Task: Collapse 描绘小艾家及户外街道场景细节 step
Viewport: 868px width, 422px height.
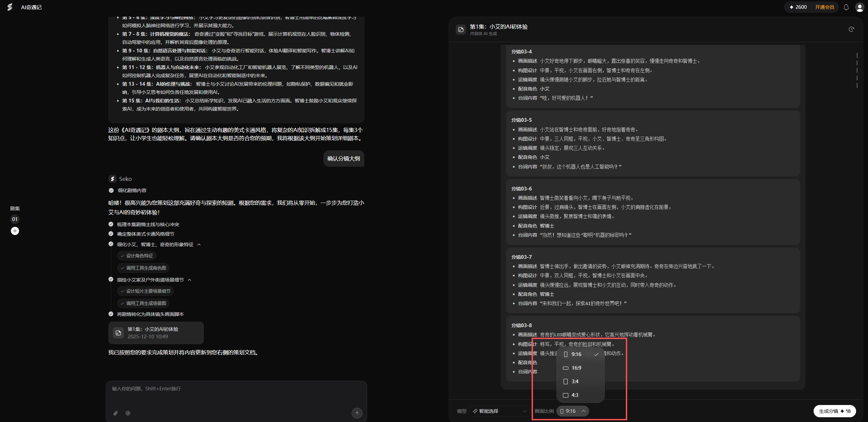Action: click(x=189, y=280)
